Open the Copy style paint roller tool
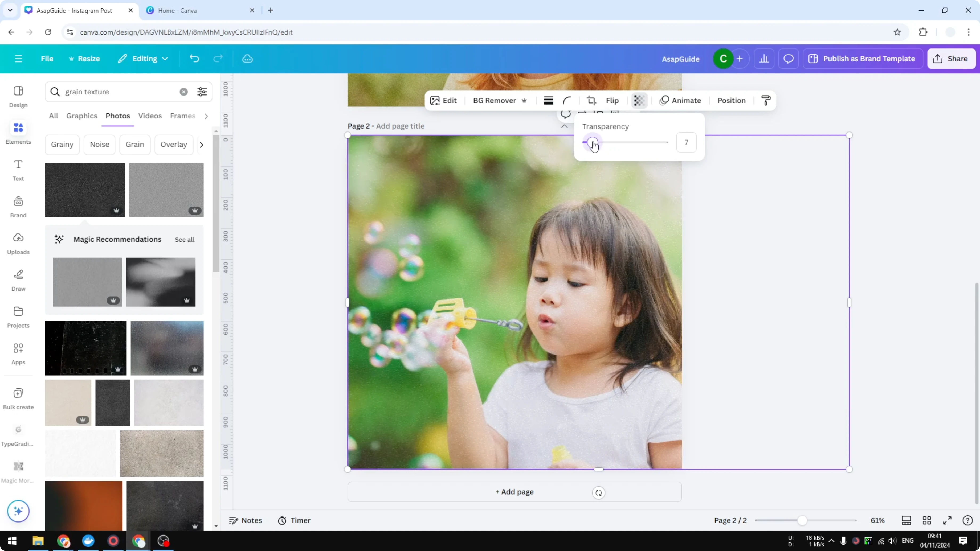The height and width of the screenshot is (551, 980). tap(766, 100)
